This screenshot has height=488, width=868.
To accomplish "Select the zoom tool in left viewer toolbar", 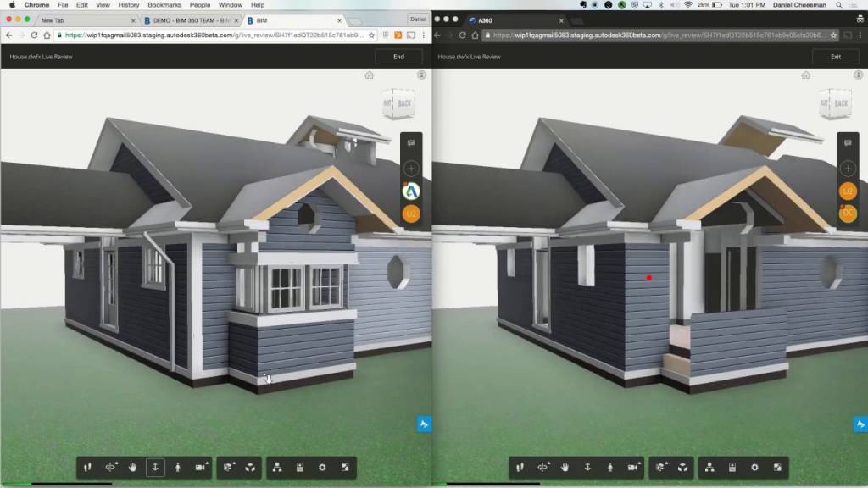I will click(x=155, y=467).
